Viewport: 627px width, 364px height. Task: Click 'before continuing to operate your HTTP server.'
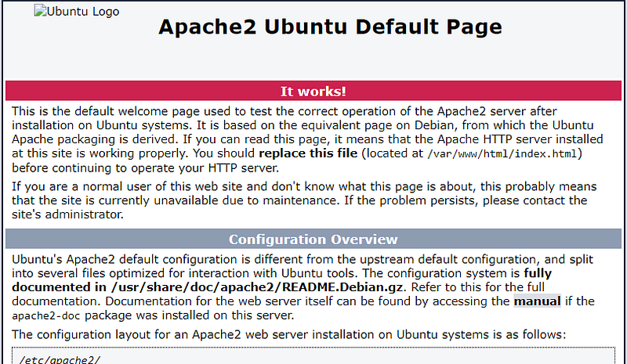coord(145,168)
